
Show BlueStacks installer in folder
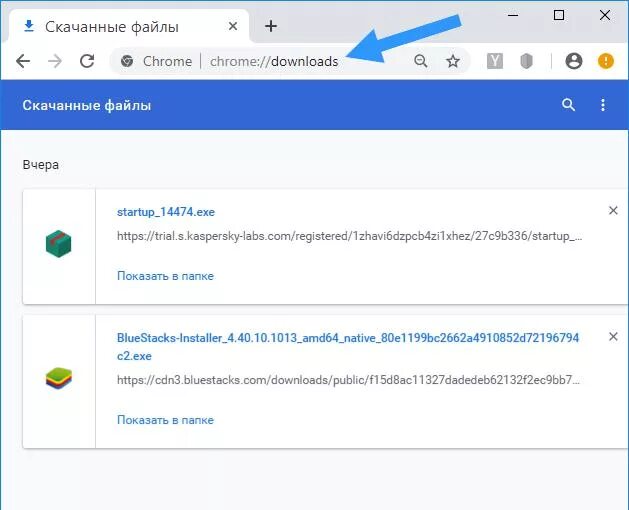click(165, 420)
